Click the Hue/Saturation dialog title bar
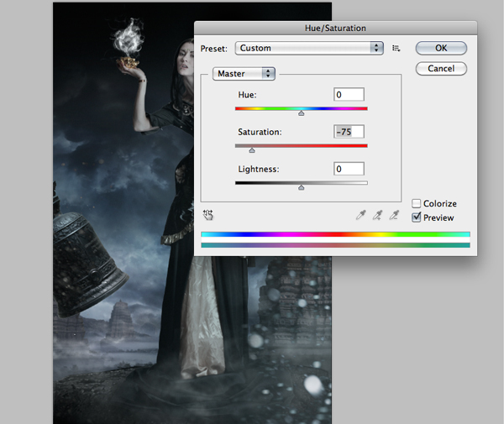 point(335,29)
